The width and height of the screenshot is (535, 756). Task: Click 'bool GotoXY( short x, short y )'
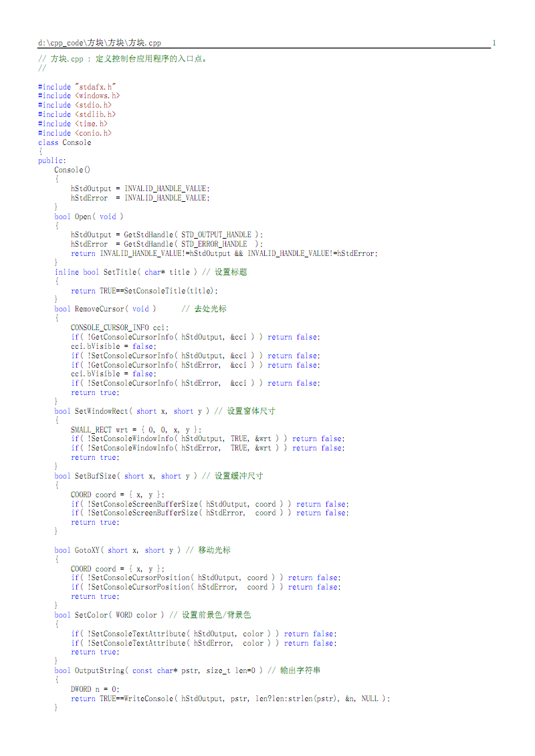(118, 550)
